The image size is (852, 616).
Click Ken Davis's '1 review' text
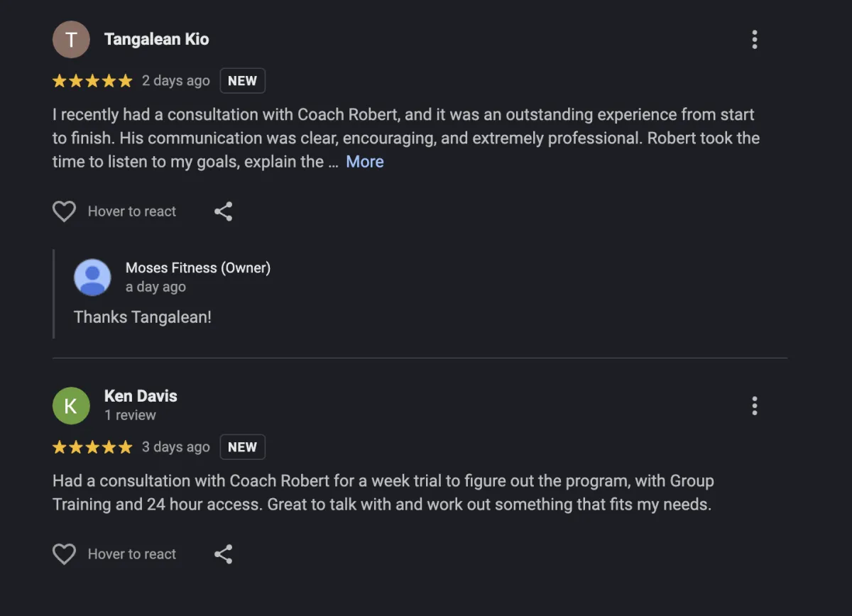130,415
